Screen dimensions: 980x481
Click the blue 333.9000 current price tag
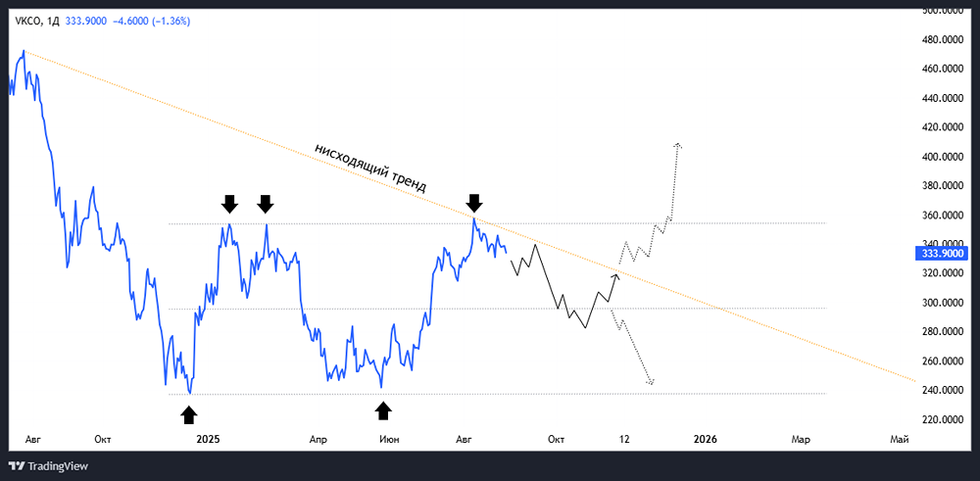click(942, 254)
